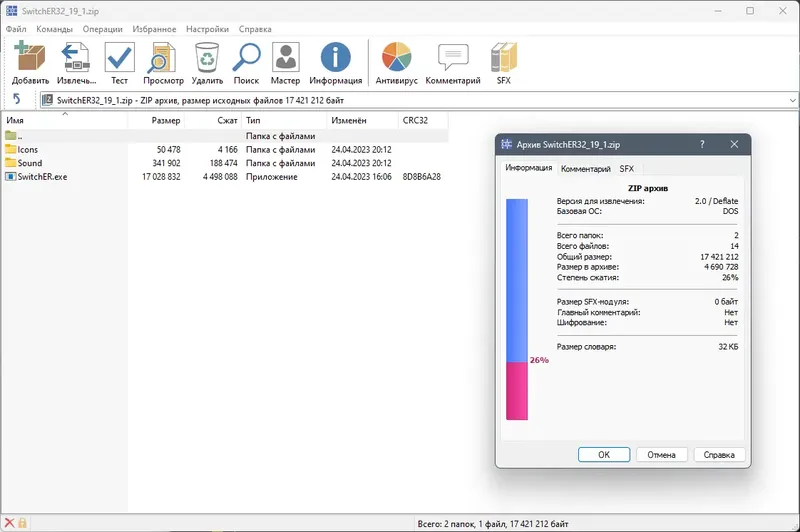
Task: Expand the address bar path dropdown
Action: click(x=792, y=100)
